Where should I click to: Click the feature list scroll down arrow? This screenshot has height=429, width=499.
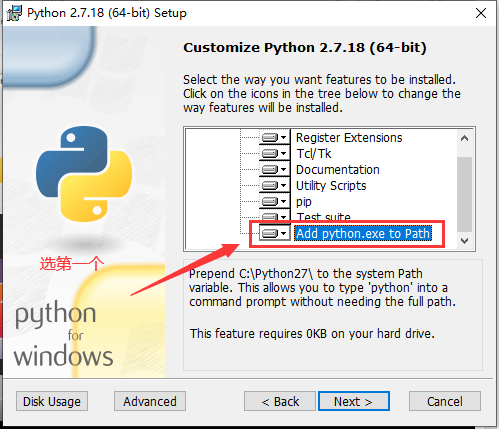pyautogui.click(x=464, y=240)
